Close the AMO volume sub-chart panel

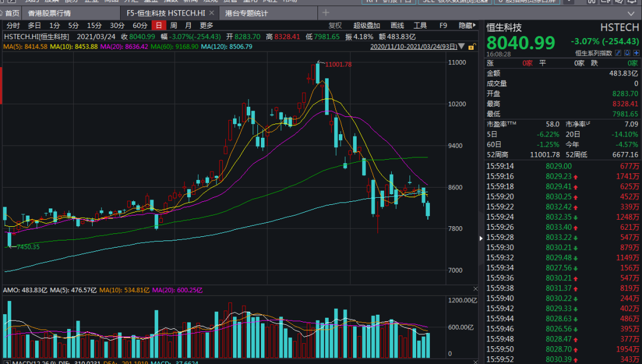point(475,289)
